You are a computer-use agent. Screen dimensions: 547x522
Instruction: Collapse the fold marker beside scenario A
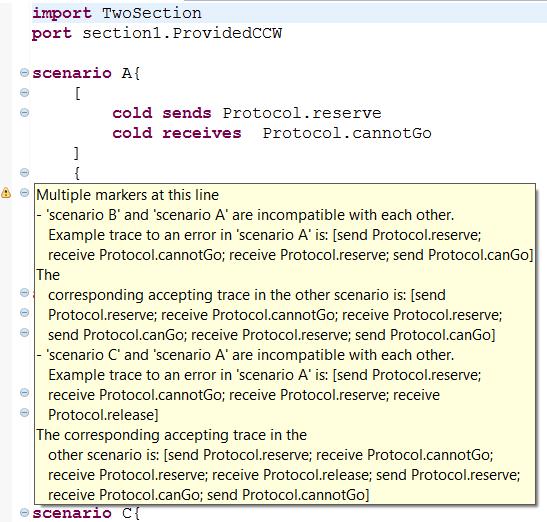pos(24,73)
